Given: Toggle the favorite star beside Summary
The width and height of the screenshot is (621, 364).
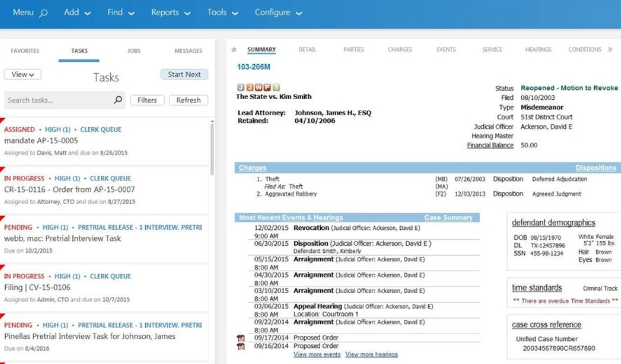Looking at the screenshot, I should [234, 49].
